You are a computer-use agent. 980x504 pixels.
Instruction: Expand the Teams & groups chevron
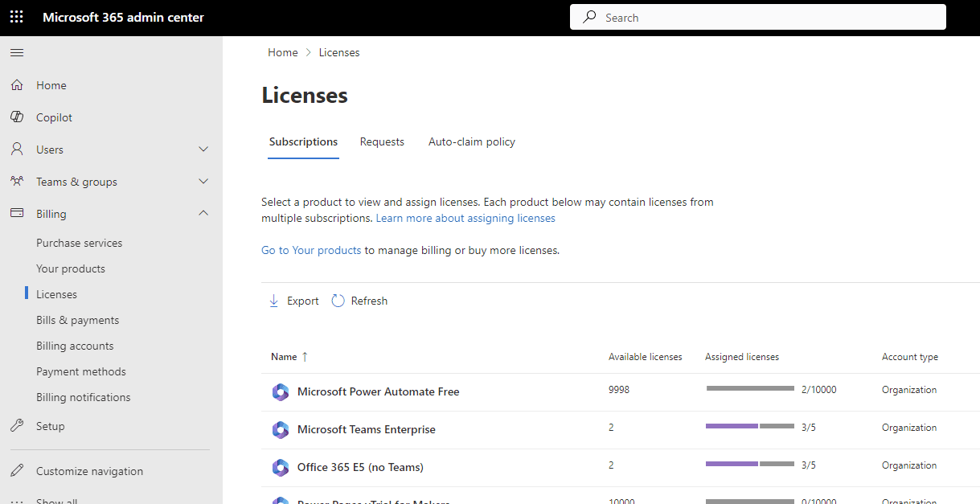point(203,182)
